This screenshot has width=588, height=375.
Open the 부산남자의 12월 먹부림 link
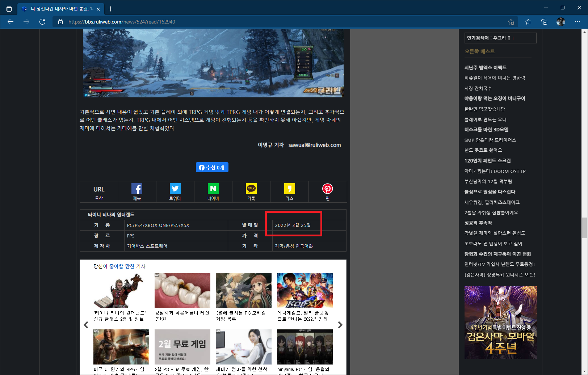pos(488,181)
